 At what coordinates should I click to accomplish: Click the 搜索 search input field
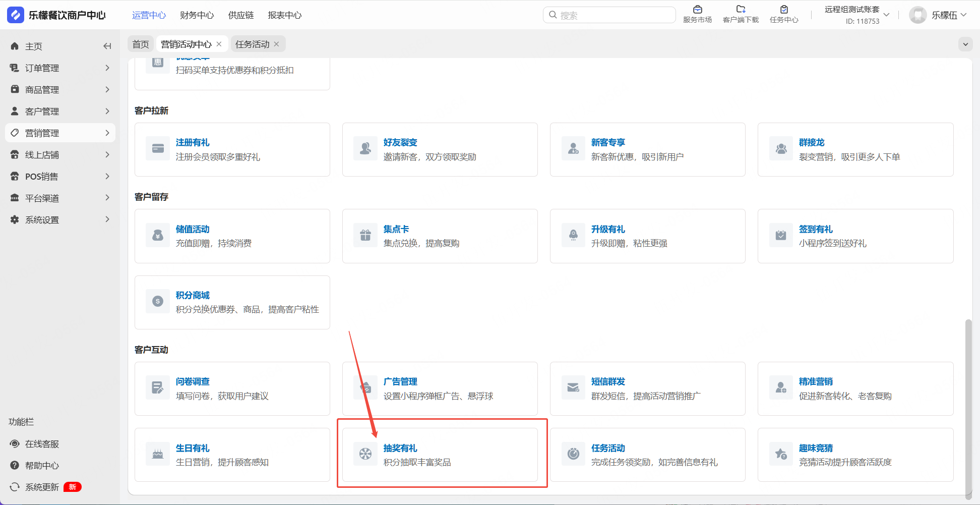click(x=609, y=15)
